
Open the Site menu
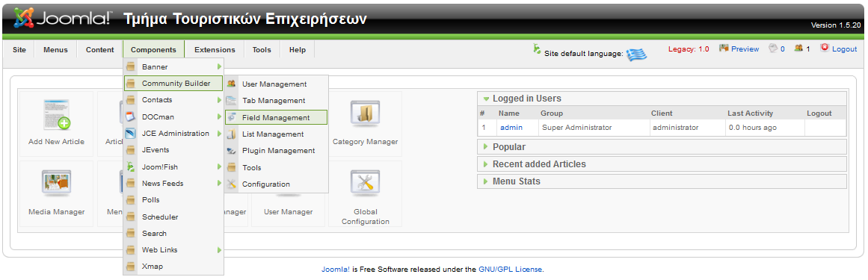point(19,50)
